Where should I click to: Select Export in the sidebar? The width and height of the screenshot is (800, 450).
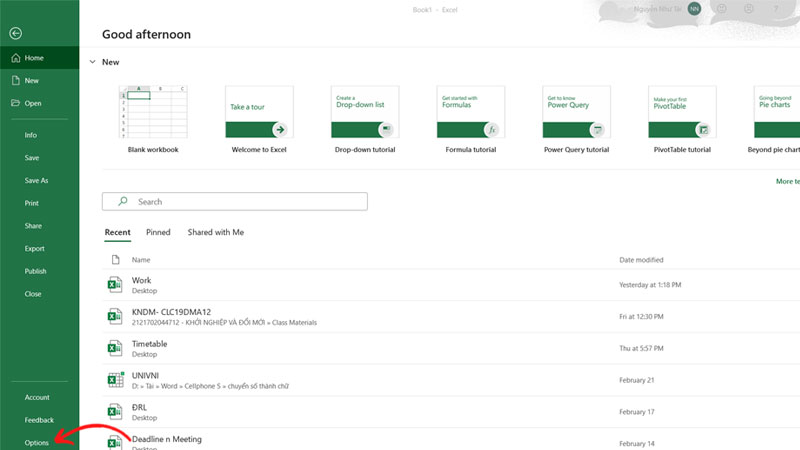pyautogui.click(x=34, y=248)
